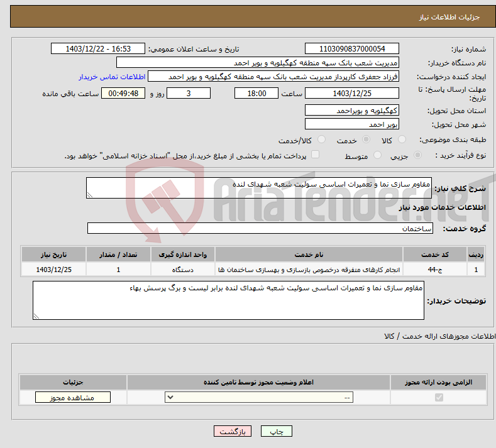Viewport: 496px width, 448px height.
Task: Click the اطلاعات خدمات مورد نیاز heading
Action: [x=442, y=207]
